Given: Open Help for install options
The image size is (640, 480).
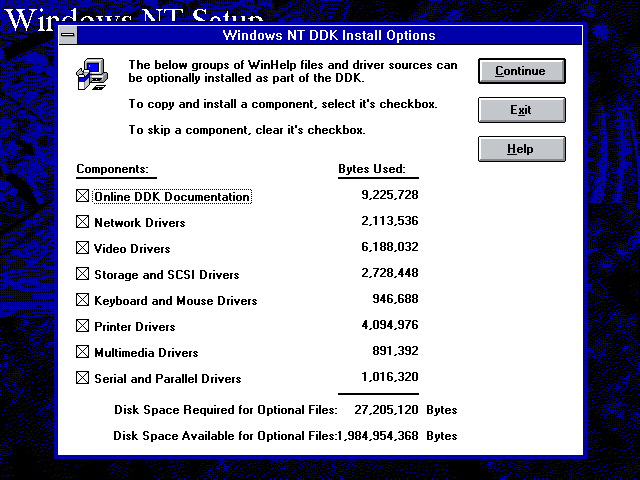Looking at the screenshot, I should (522, 149).
